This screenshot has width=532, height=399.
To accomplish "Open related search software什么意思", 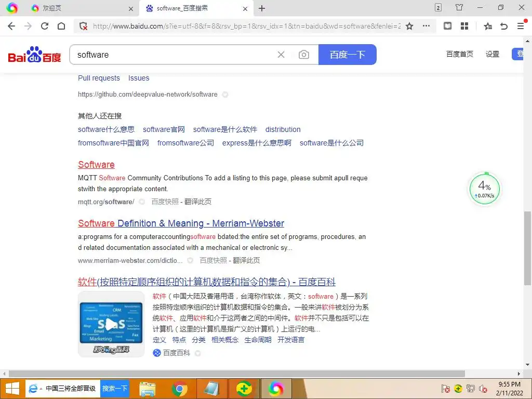I will point(106,129).
